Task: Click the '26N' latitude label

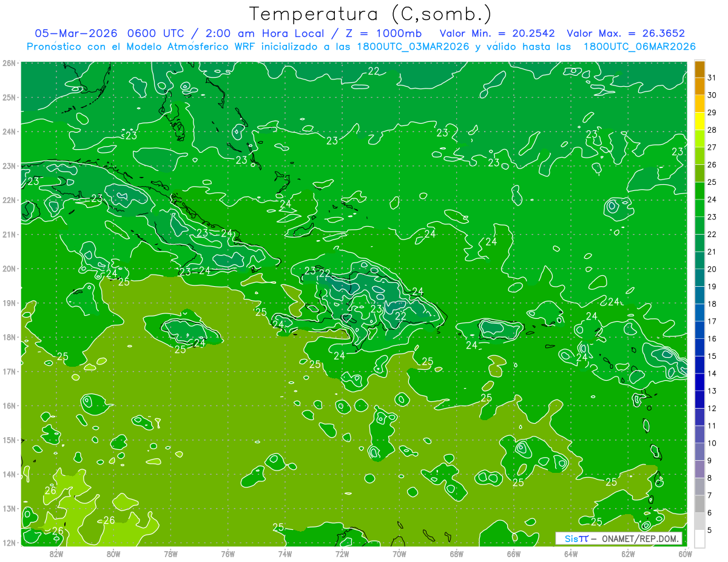Action: click(x=9, y=63)
